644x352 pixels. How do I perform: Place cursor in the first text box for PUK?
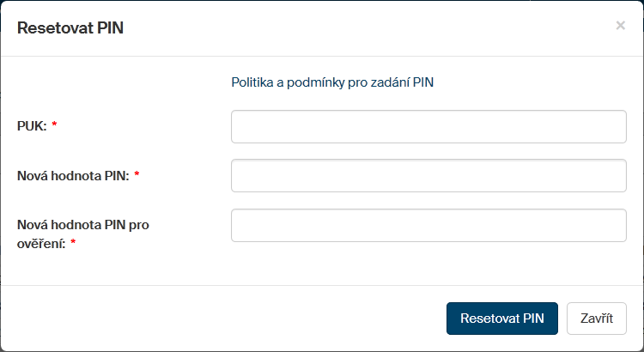[x=428, y=126]
